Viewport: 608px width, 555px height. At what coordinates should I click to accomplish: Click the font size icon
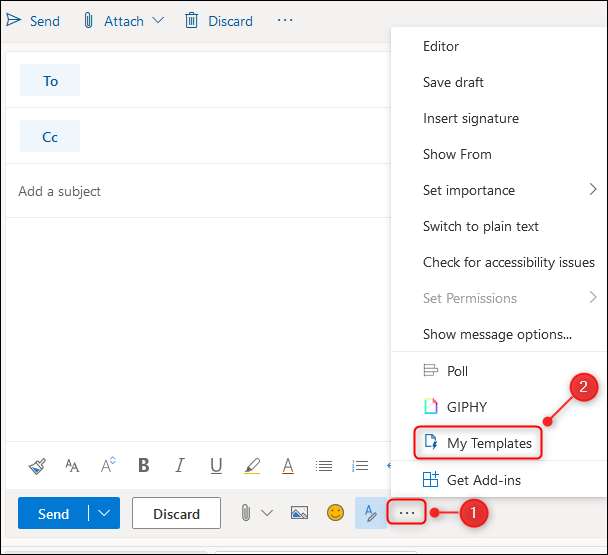[72, 466]
